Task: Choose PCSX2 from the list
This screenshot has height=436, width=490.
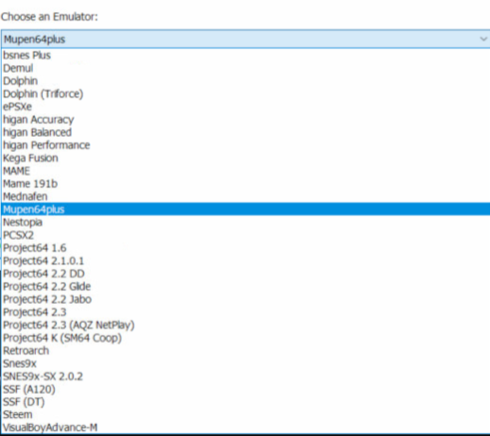Action: (246, 235)
